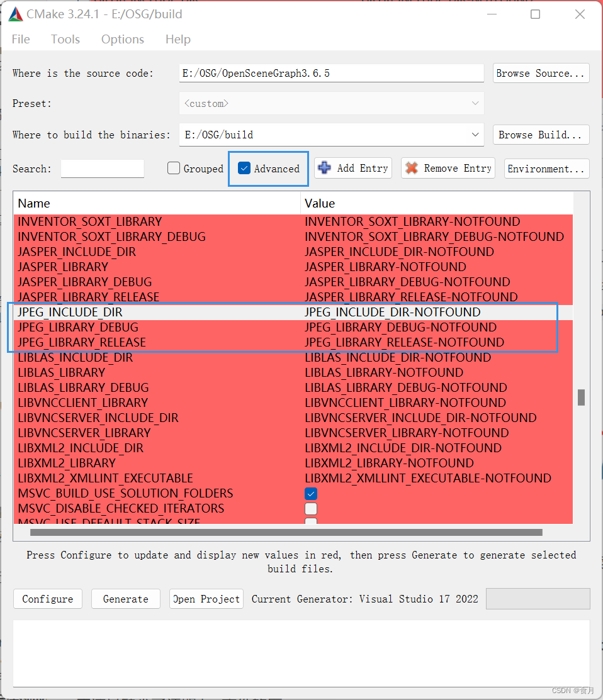
Task: Select LIBXML2_XMLLINT_EXECUTABLE entry name
Action: click(105, 479)
